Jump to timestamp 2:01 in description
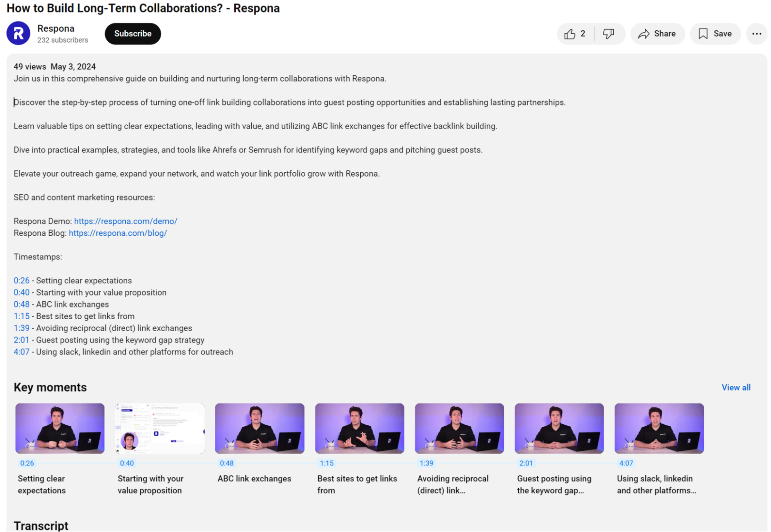Image resolution: width=771 pixels, height=532 pixels. click(x=22, y=340)
